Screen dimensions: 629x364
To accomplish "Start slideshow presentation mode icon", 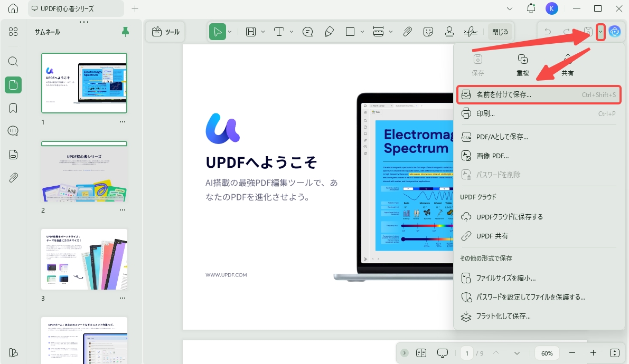I will 443,353.
